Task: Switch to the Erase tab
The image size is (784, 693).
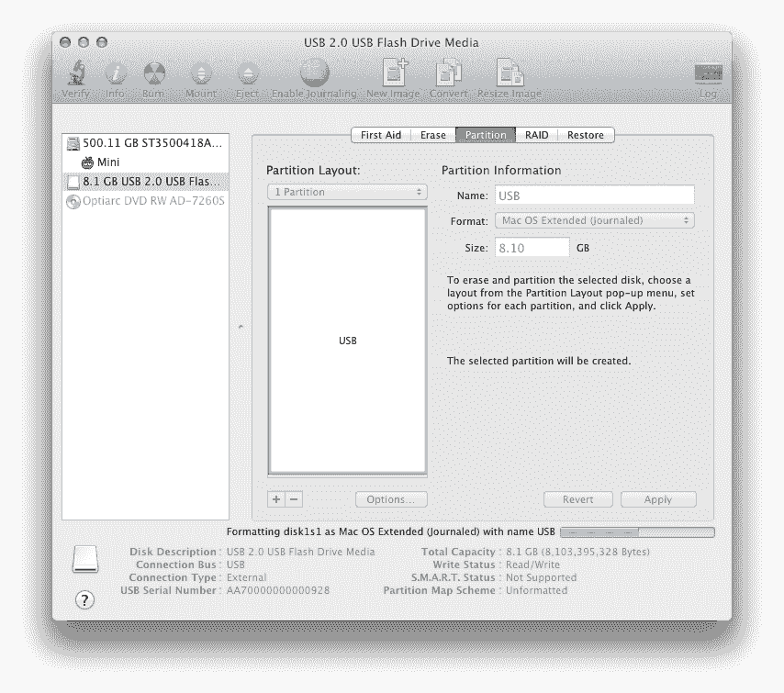Action: click(431, 135)
